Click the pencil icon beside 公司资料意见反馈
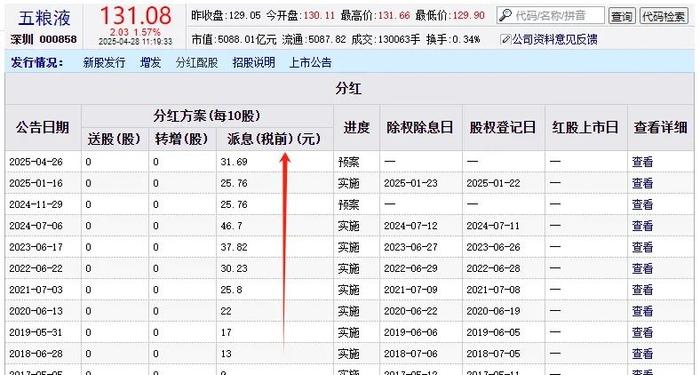700x375 pixels. (505, 39)
